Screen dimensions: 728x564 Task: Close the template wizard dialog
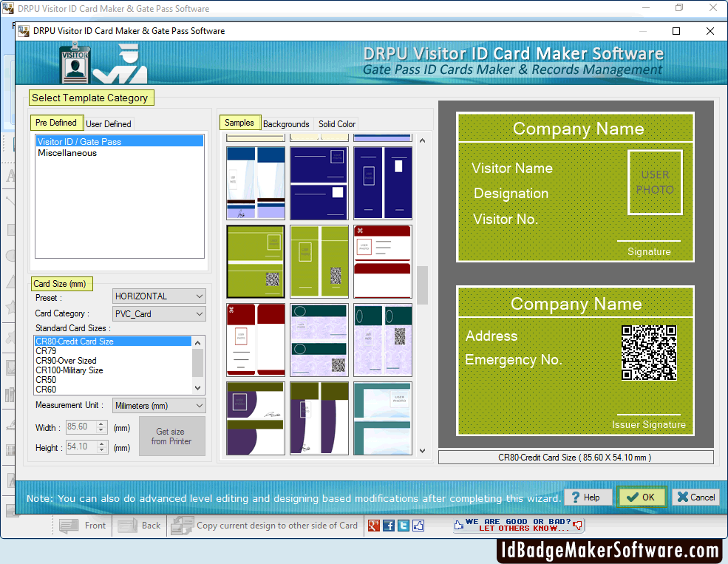pos(710,31)
